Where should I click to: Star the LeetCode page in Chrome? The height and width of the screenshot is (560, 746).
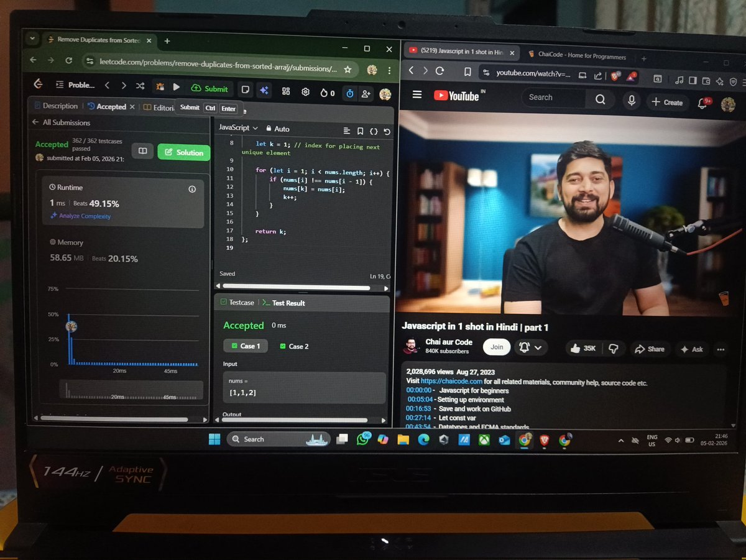[348, 69]
